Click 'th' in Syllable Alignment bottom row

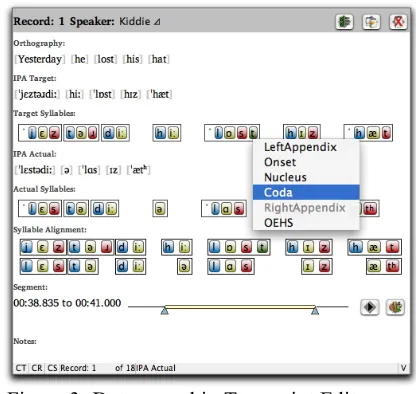coord(392,266)
